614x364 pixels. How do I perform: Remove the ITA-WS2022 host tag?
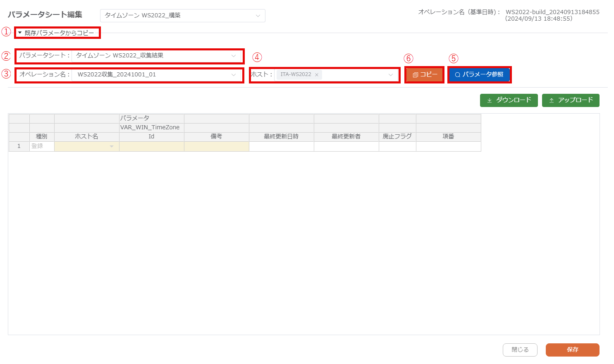pyautogui.click(x=317, y=75)
